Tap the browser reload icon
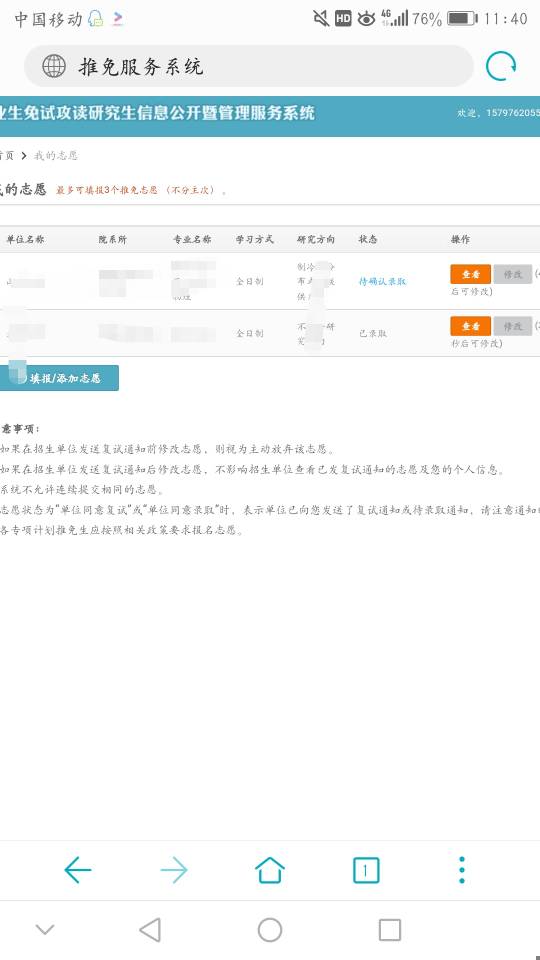This screenshot has width=540, height=960. point(501,66)
